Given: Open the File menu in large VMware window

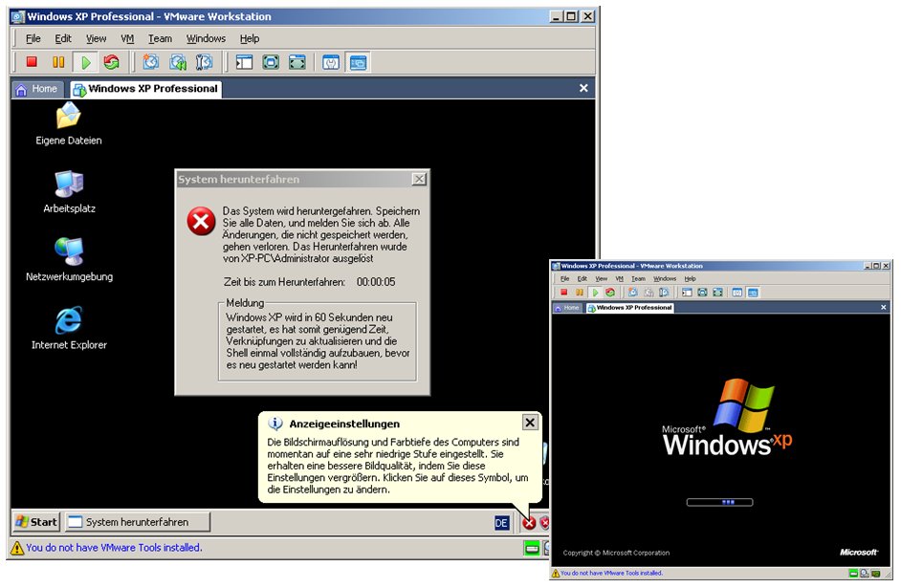Looking at the screenshot, I should [33, 38].
